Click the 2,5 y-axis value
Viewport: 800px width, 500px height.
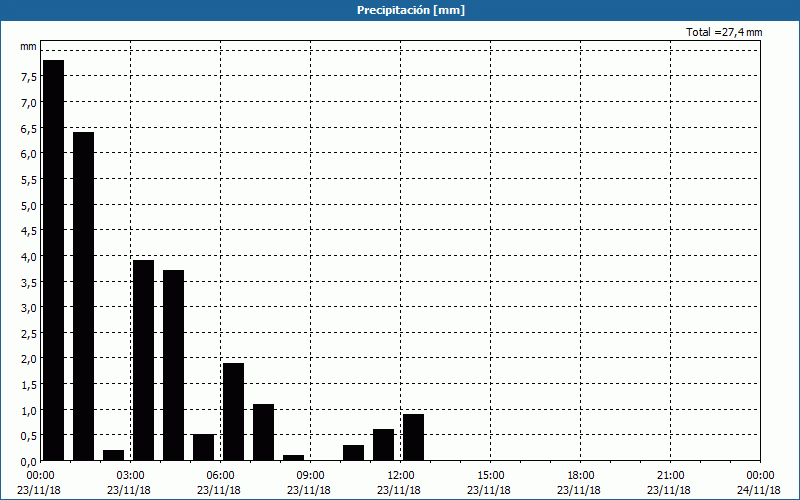tap(29, 333)
